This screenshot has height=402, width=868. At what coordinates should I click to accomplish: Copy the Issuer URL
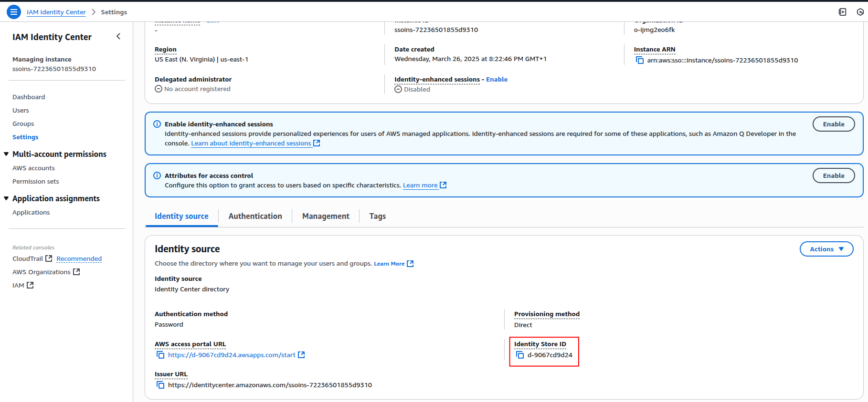(160, 385)
